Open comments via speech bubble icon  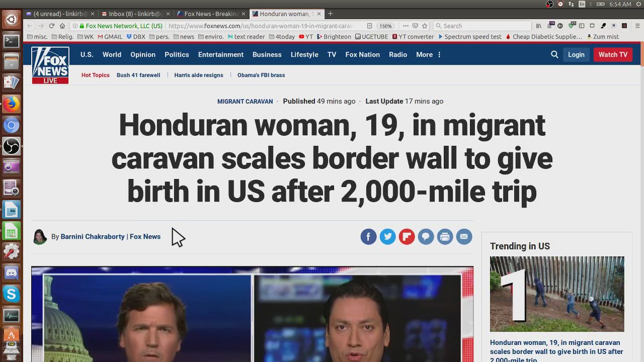point(426,236)
